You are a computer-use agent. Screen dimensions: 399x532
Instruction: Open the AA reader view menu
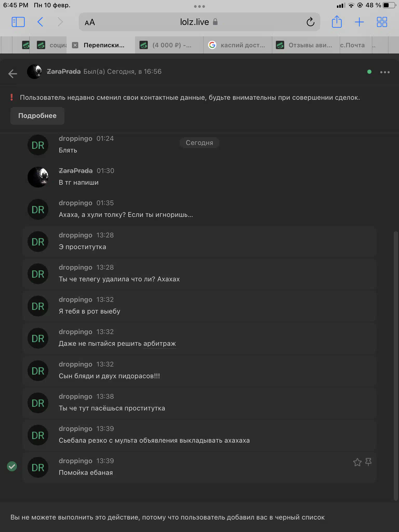[x=90, y=22]
